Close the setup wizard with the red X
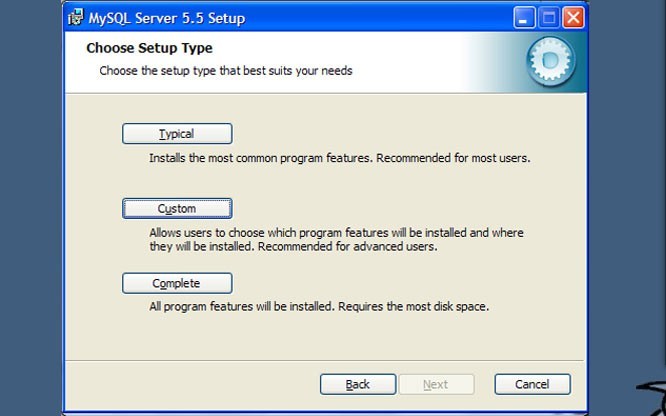666x416 pixels. click(573, 18)
